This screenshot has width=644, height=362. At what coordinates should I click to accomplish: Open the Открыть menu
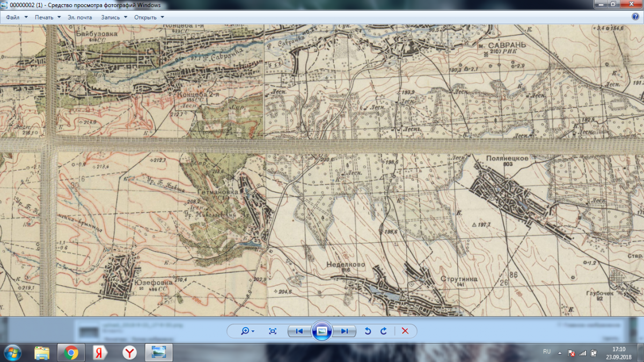[x=149, y=17]
